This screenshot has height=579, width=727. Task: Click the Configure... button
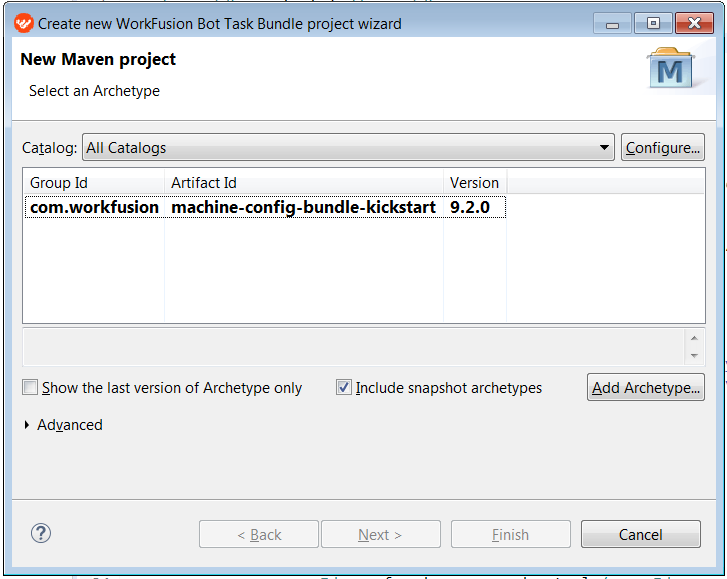pos(663,147)
